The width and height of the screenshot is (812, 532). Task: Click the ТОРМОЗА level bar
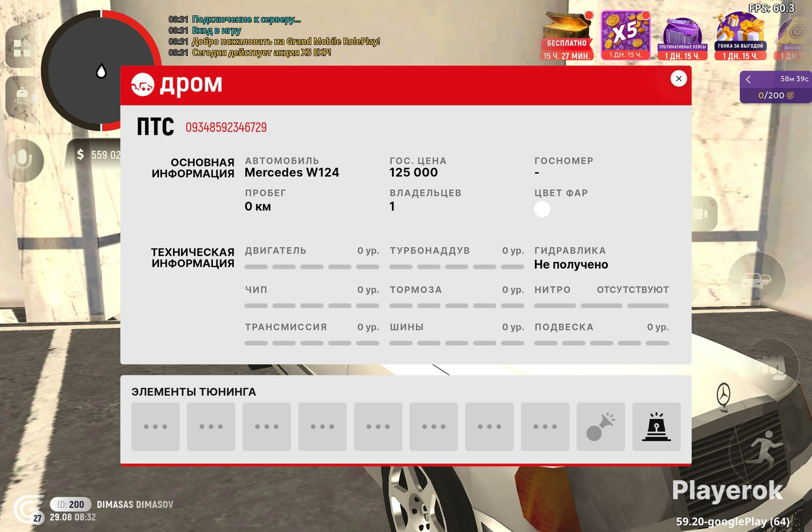click(x=457, y=305)
